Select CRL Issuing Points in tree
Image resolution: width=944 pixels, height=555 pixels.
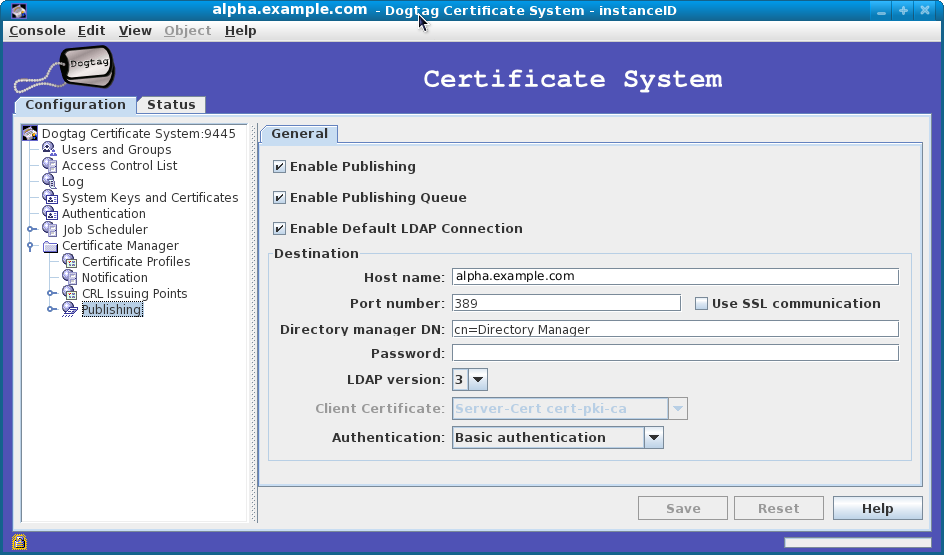click(x=134, y=294)
